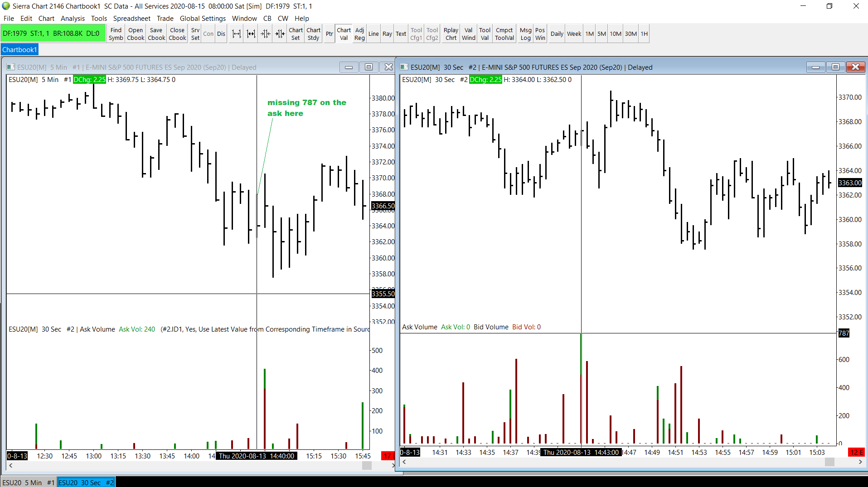The height and width of the screenshot is (487, 868).
Task: Select the Ray drawing tool
Action: pyautogui.click(x=388, y=34)
